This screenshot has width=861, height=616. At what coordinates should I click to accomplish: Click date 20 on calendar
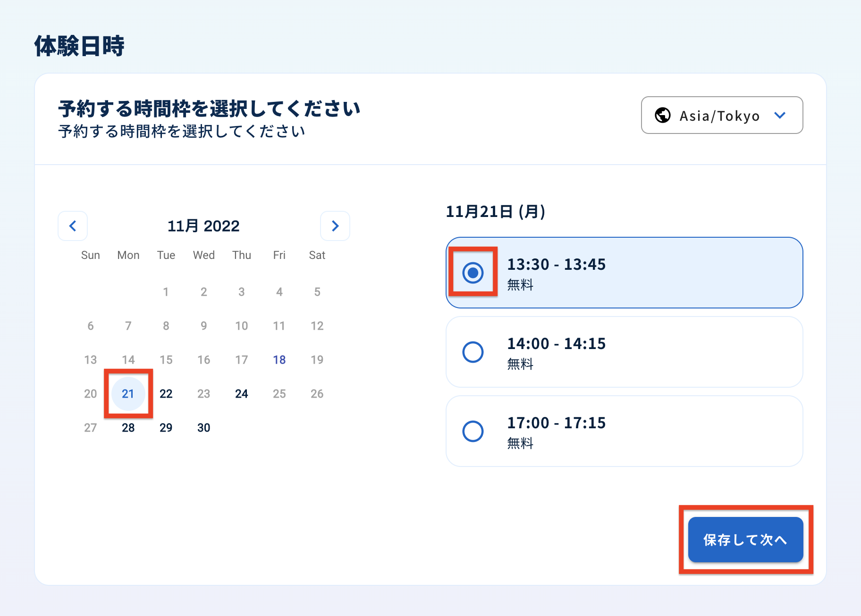tap(91, 394)
